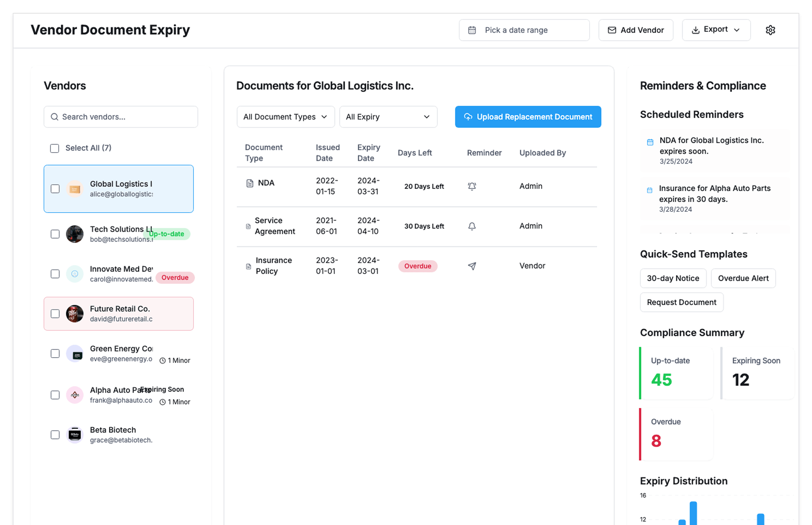Click the Beta Biotech vendor logo
The image size is (812, 525).
coord(75,435)
